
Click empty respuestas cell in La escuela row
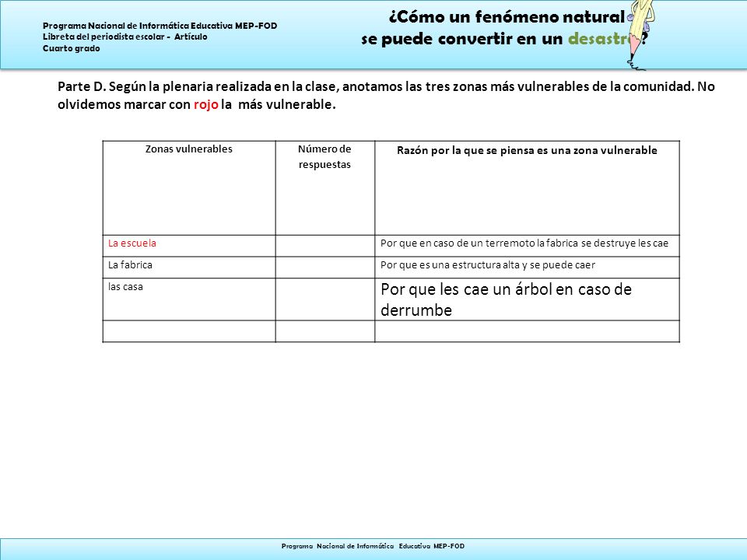(325, 246)
